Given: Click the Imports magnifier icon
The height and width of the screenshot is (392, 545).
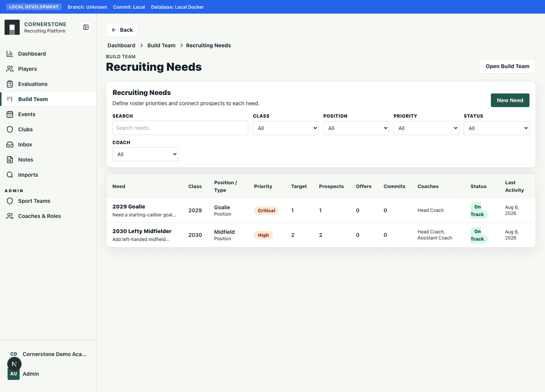Looking at the screenshot, I should 10,175.
